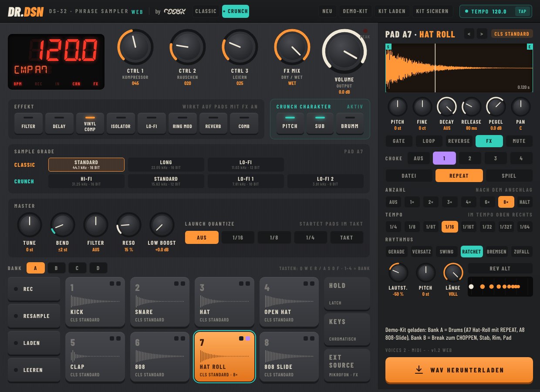
Task: Set launch quantize to 1/16
Action: pos(238,237)
